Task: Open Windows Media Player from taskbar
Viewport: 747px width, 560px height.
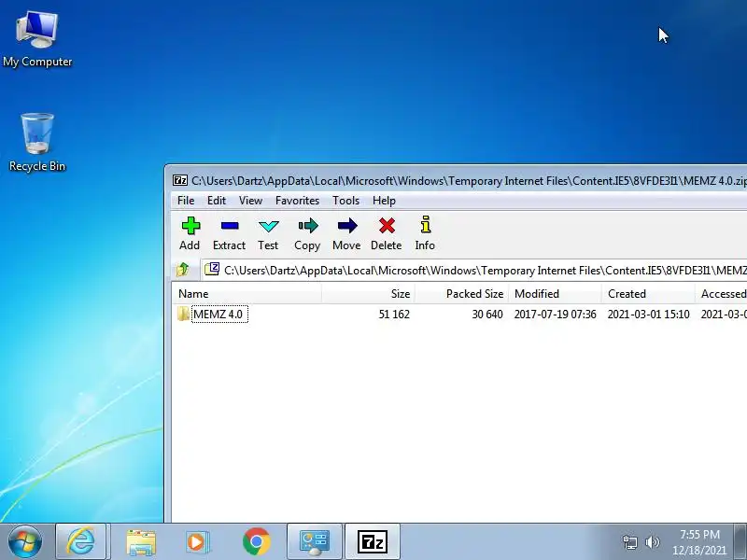Action: [x=197, y=542]
